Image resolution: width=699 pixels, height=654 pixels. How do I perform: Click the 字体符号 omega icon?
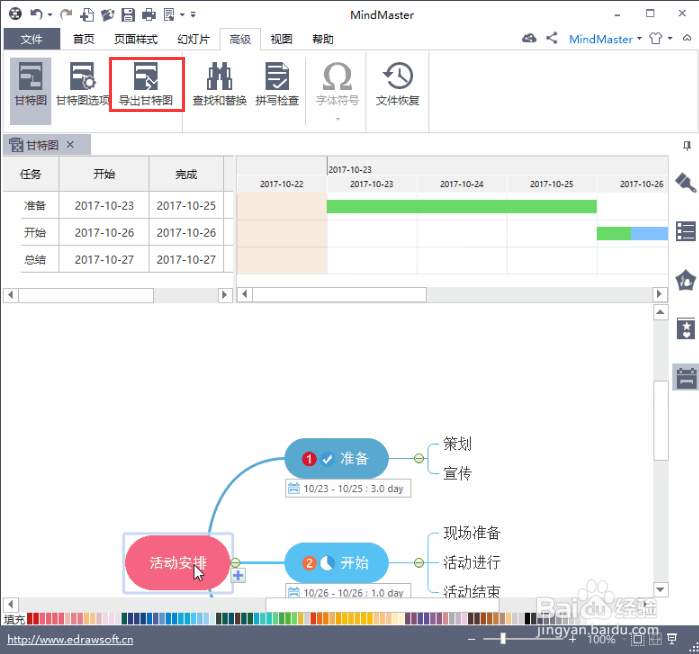[x=337, y=77]
